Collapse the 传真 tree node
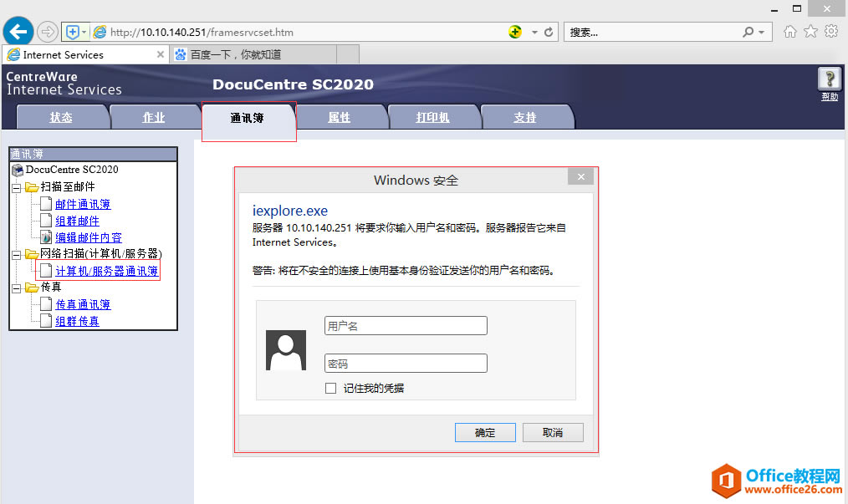The image size is (848, 504). 16,288
